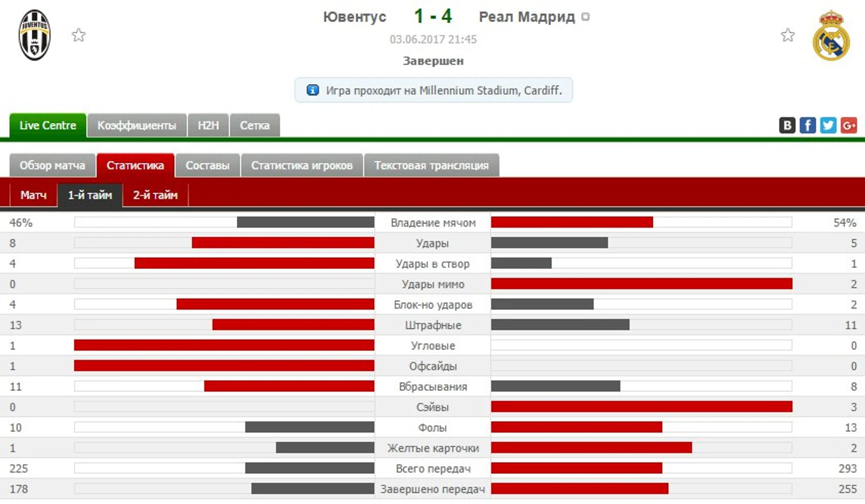The image size is (865, 504).
Task: Toggle favorite star next to Real Madrid crest
Action: tap(787, 35)
